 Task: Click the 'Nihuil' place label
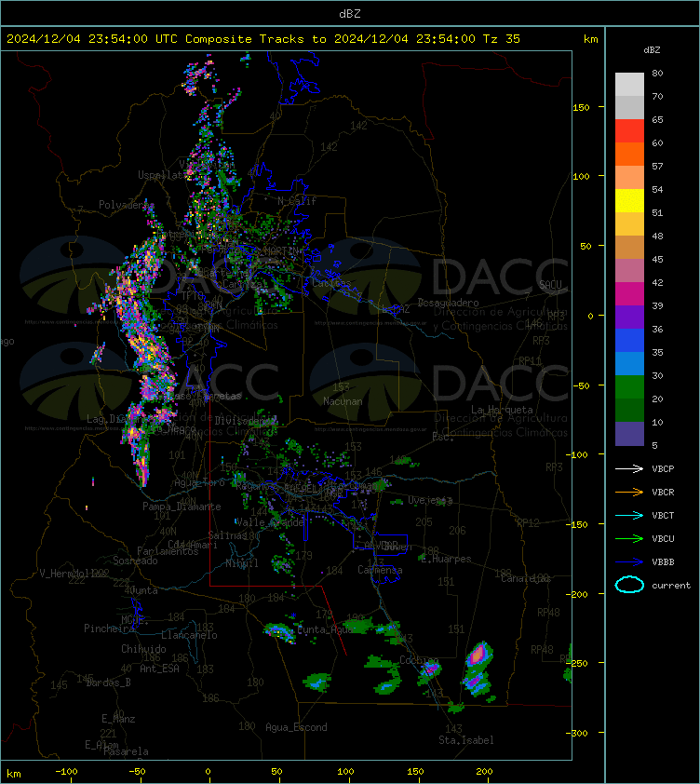pyautogui.click(x=242, y=563)
